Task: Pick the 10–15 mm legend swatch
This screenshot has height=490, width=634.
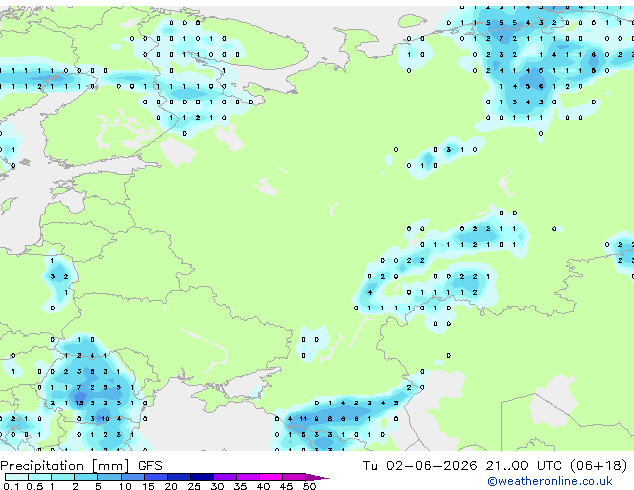Action: tap(133, 477)
